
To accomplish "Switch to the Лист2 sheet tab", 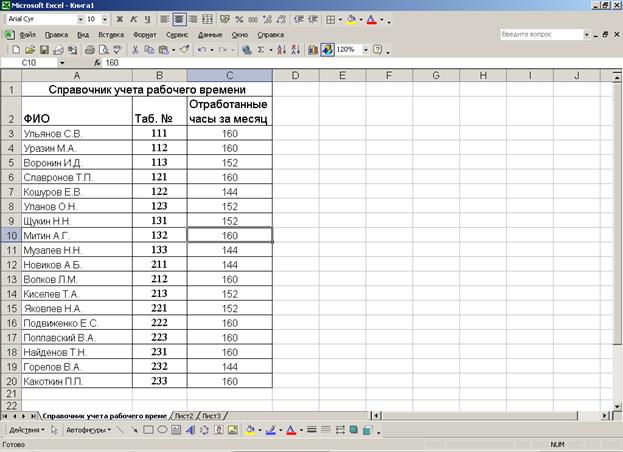I will pos(183,414).
